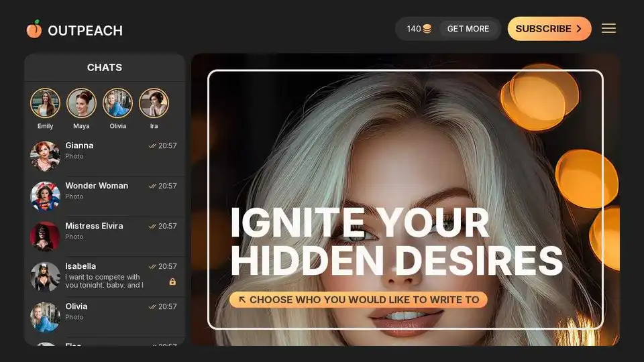Click the read checkmark on Gianna's chat
644x362 pixels.
[x=152, y=145]
